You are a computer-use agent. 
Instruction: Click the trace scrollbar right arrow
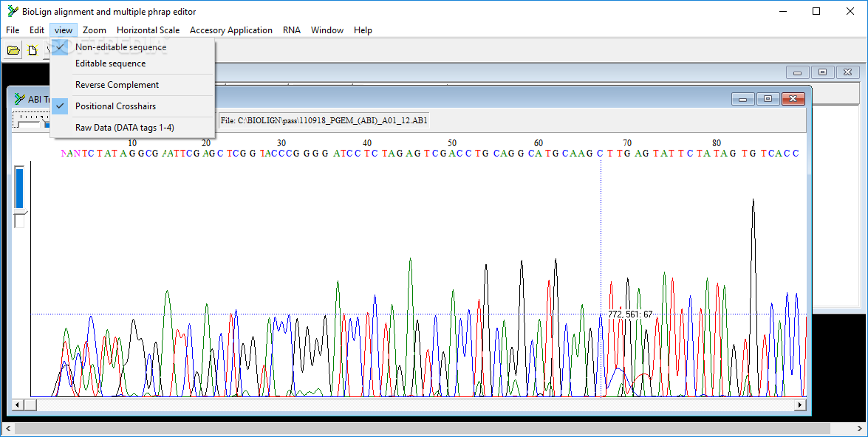[x=801, y=405]
